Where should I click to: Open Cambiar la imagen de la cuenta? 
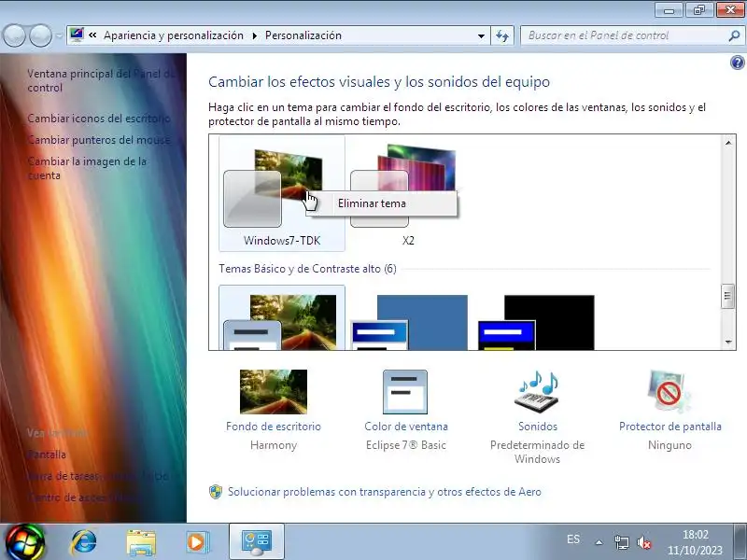click(x=87, y=168)
